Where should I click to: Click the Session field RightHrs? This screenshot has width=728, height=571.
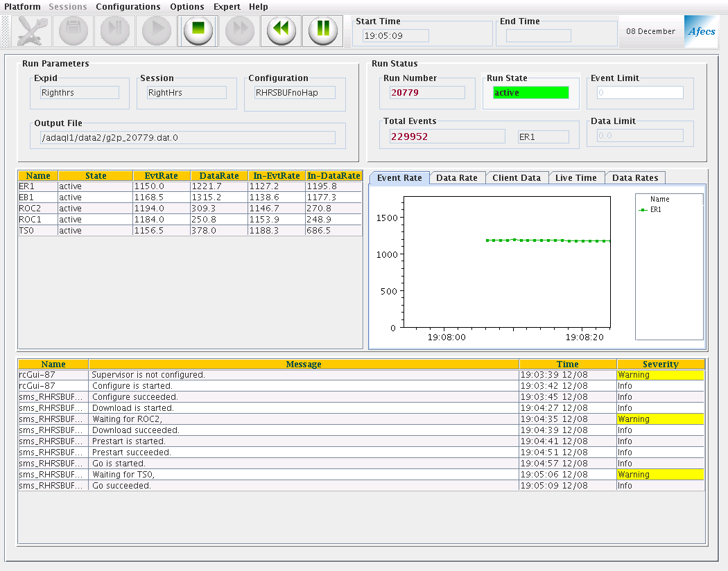[187, 92]
